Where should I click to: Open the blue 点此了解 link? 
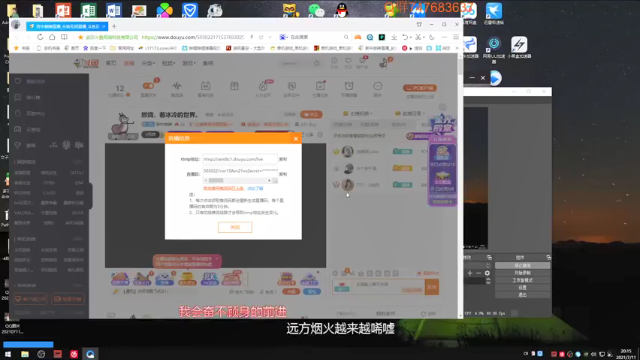pyautogui.click(x=255, y=189)
